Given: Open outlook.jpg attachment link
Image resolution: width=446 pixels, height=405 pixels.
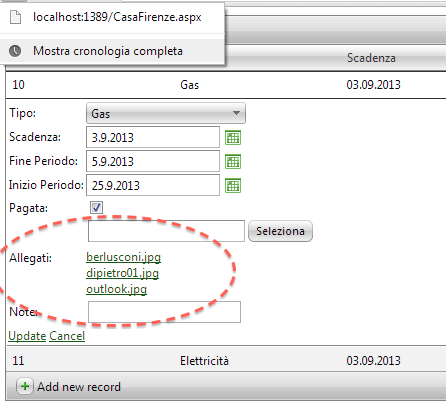Looking at the screenshot, I should click(x=116, y=289).
